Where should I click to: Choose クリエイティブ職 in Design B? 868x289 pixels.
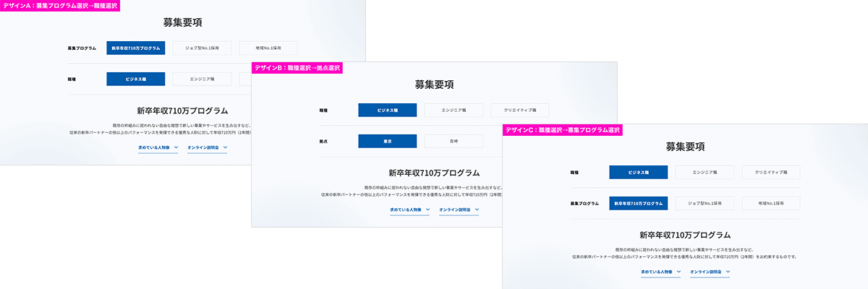pos(519,111)
